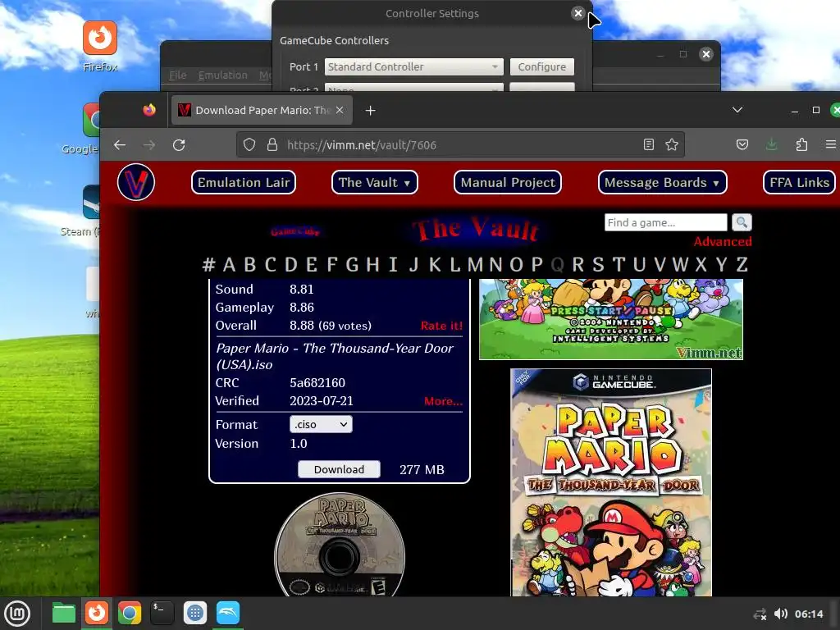Viewport: 840px width, 630px height.
Task: Click the magnifier search button beside Find a game
Action: pyautogui.click(x=742, y=222)
